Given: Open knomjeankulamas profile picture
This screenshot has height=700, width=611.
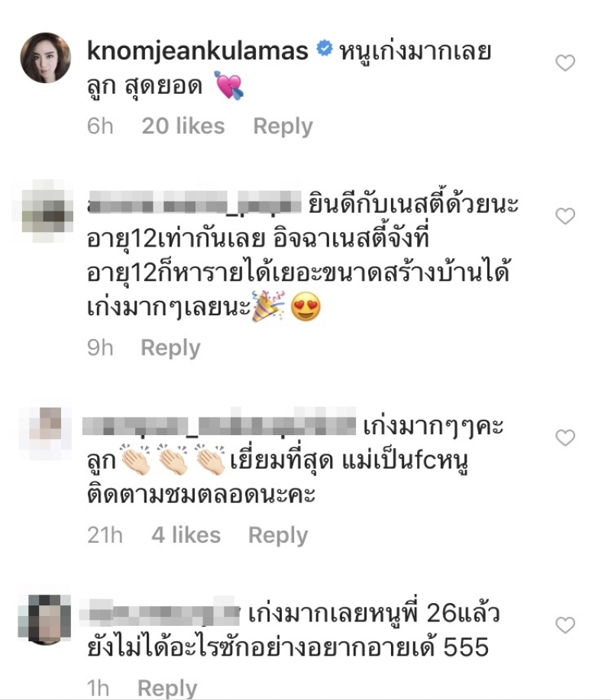Looking at the screenshot, I should point(46,58).
